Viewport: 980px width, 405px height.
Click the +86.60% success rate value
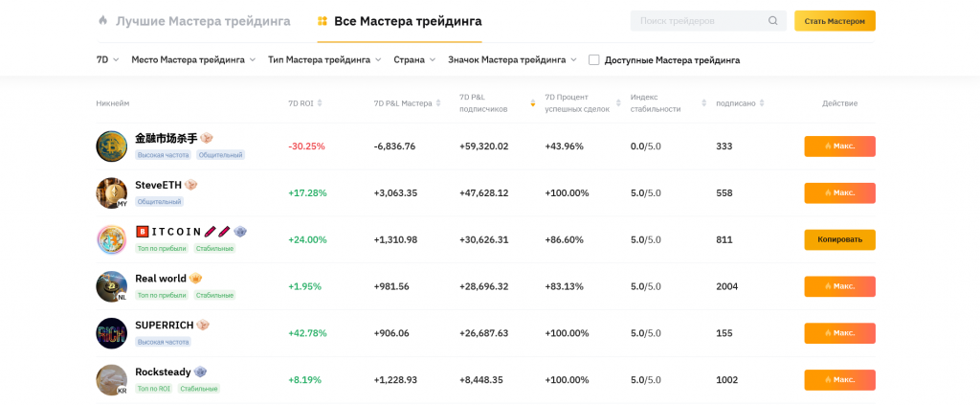pyautogui.click(x=564, y=239)
